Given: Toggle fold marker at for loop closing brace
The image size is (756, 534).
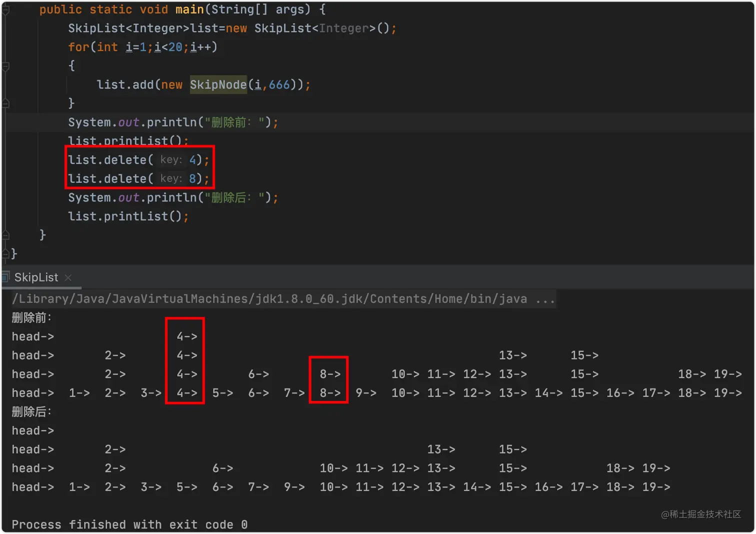Looking at the screenshot, I should click(x=5, y=103).
